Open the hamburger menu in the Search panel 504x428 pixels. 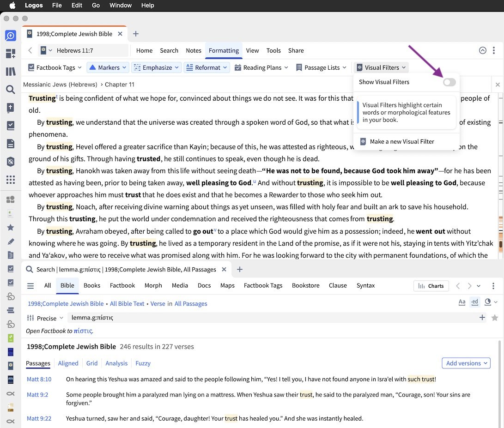pos(30,286)
